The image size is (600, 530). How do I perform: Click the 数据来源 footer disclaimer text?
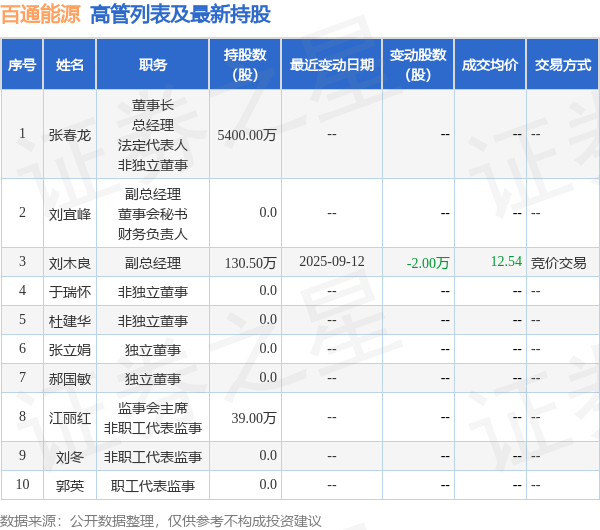161,521
